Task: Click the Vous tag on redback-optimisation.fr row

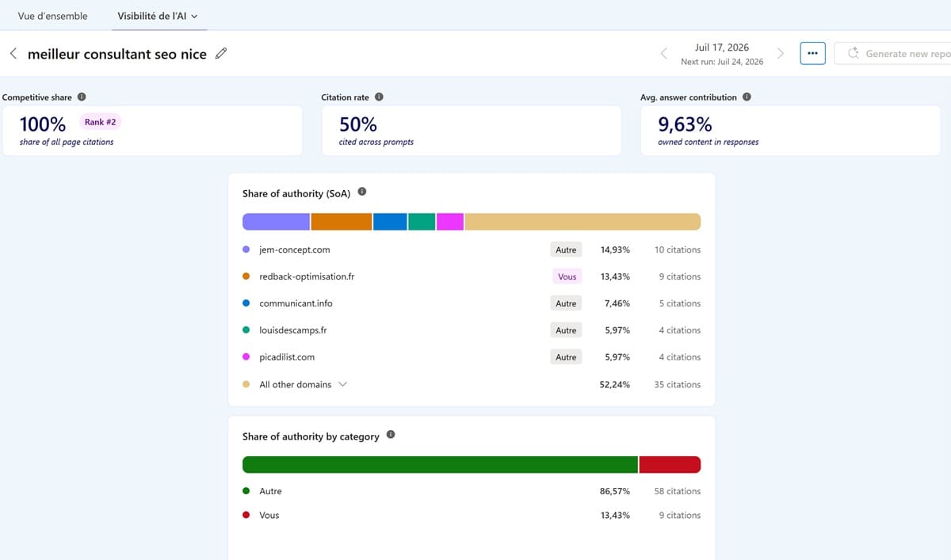Action: [x=567, y=276]
